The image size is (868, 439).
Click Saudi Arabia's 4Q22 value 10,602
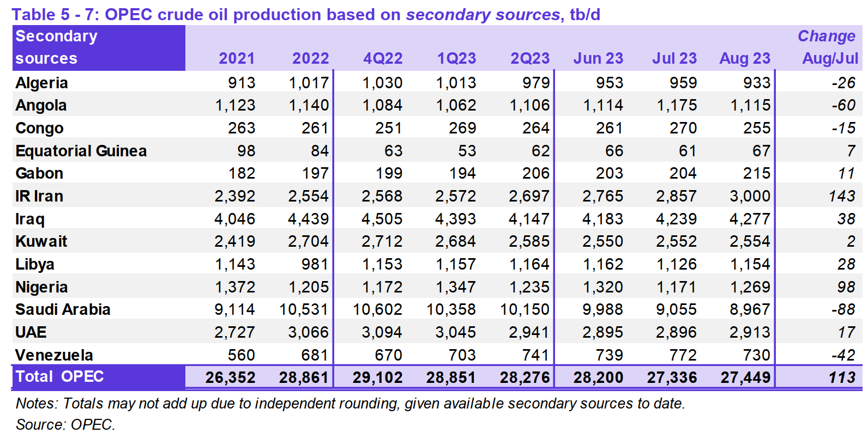pos(377,309)
